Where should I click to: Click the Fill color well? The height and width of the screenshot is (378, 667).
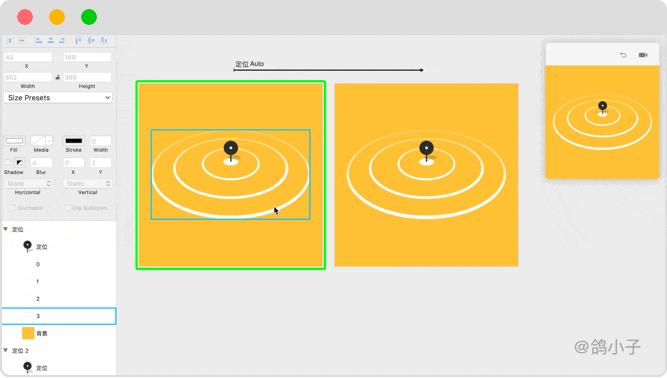click(x=14, y=141)
